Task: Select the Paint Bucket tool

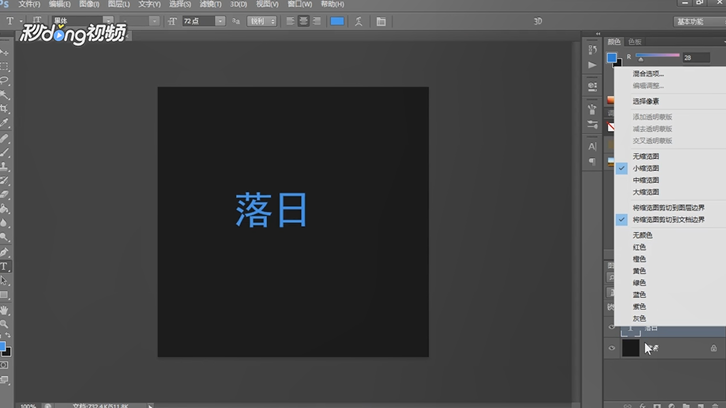Action: [x=5, y=209]
